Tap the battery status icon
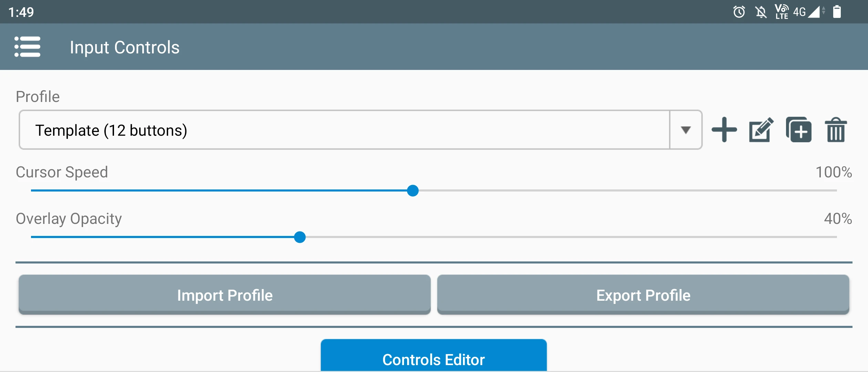 [x=837, y=12]
